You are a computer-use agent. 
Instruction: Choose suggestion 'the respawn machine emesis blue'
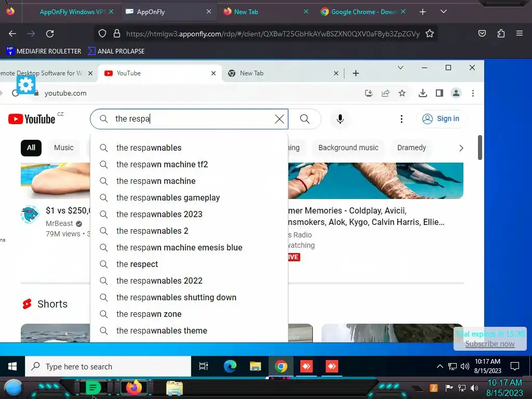189,248
